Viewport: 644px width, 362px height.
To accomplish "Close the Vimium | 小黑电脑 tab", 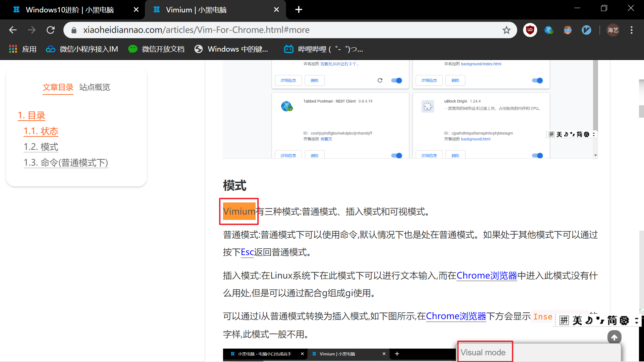I will click(x=276, y=10).
